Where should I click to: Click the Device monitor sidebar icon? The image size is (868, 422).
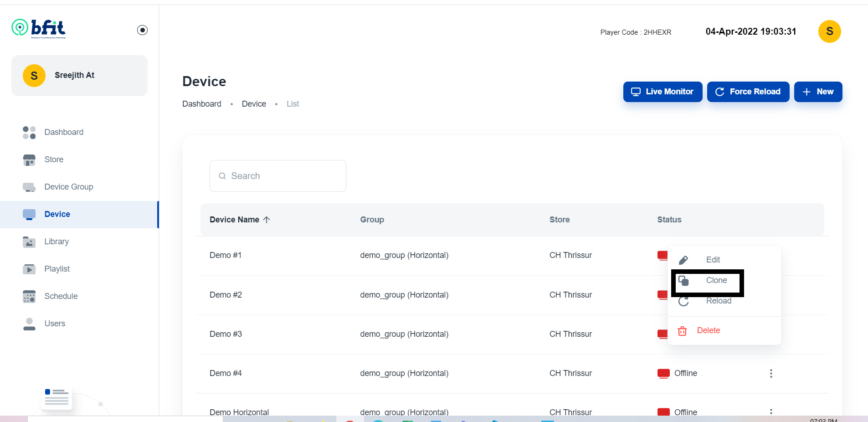click(x=29, y=215)
